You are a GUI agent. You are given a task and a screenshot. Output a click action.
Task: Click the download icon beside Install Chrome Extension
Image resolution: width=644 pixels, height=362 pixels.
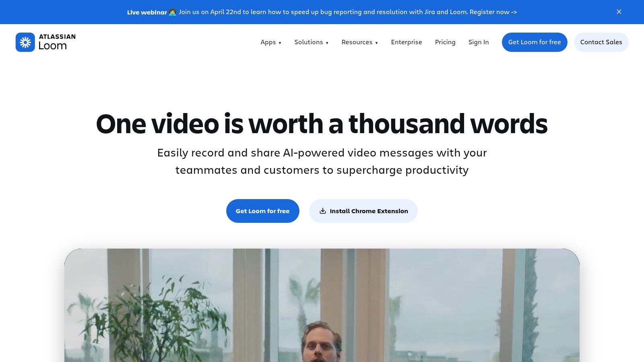323,211
